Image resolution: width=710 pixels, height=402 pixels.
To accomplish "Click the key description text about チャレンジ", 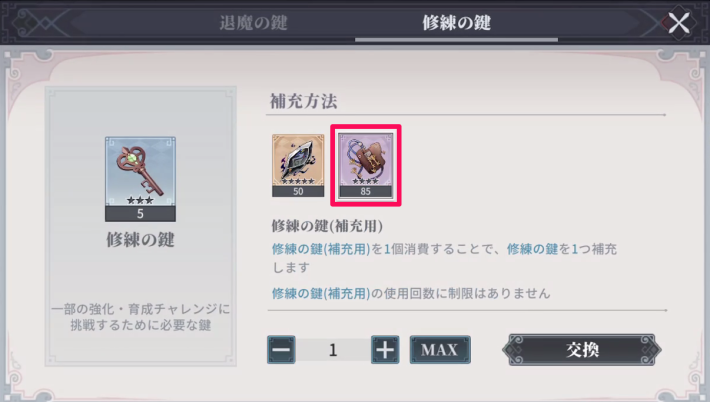I will click(x=140, y=317).
